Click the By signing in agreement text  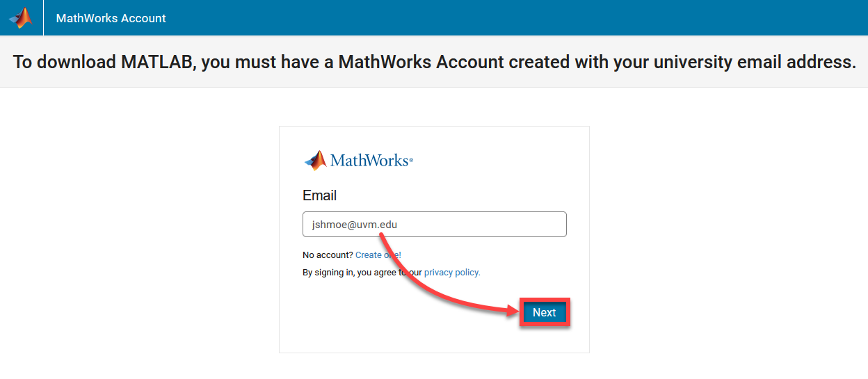[x=362, y=273]
